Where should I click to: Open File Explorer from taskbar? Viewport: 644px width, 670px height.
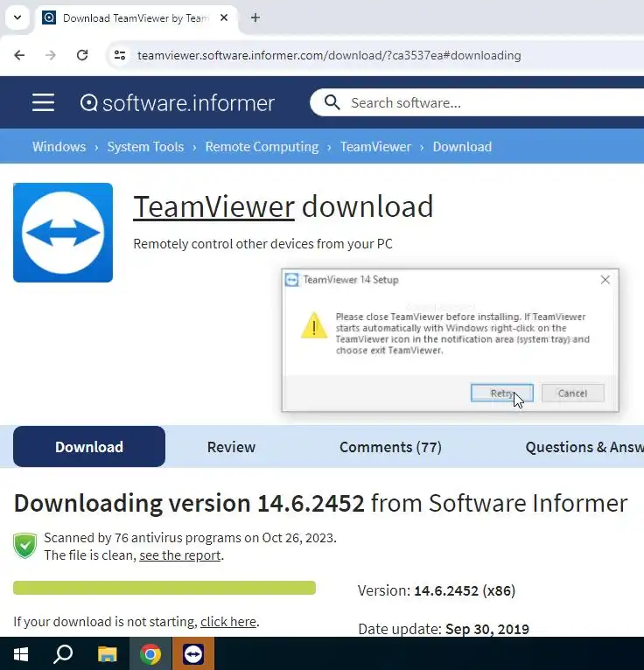108,653
